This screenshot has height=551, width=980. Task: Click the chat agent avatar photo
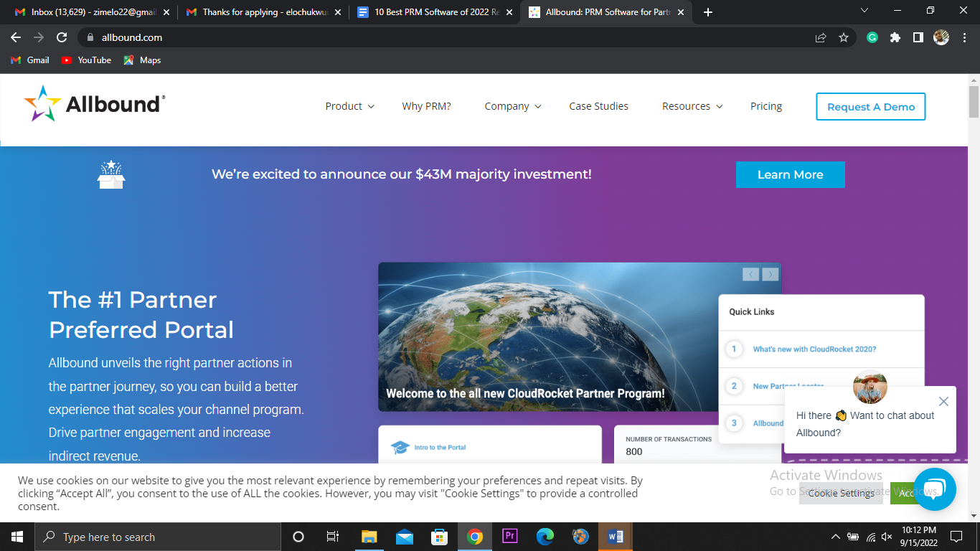pyautogui.click(x=870, y=387)
